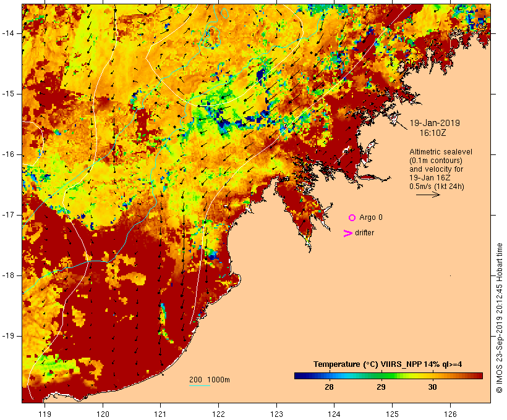
Task: Click the temperature color bar legend
Action: (388, 376)
